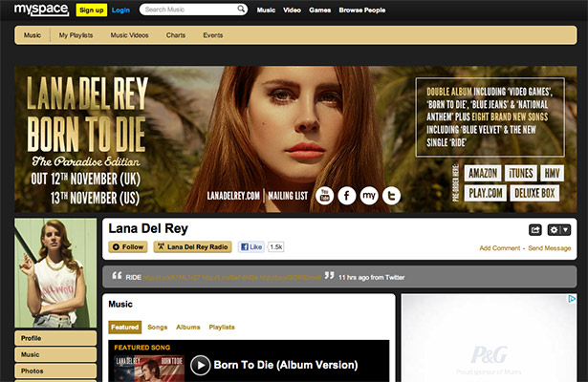Open the Twitter circle icon in banner
The width and height of the screenshot is (588, 382).
391,196
